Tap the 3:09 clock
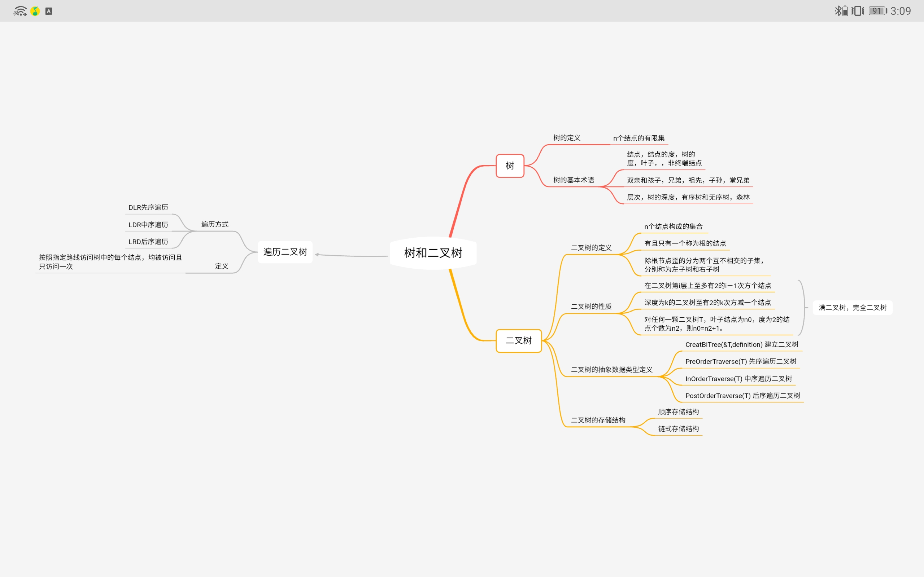The height and width of the screenshot is (577, 924). pyautogui.click(x=900, y=11)
